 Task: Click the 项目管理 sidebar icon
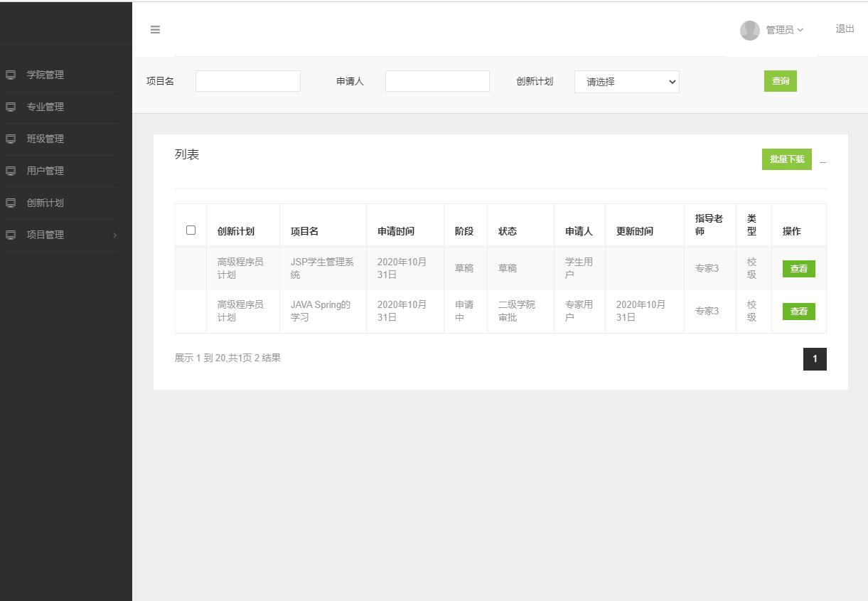click(10, 235)
